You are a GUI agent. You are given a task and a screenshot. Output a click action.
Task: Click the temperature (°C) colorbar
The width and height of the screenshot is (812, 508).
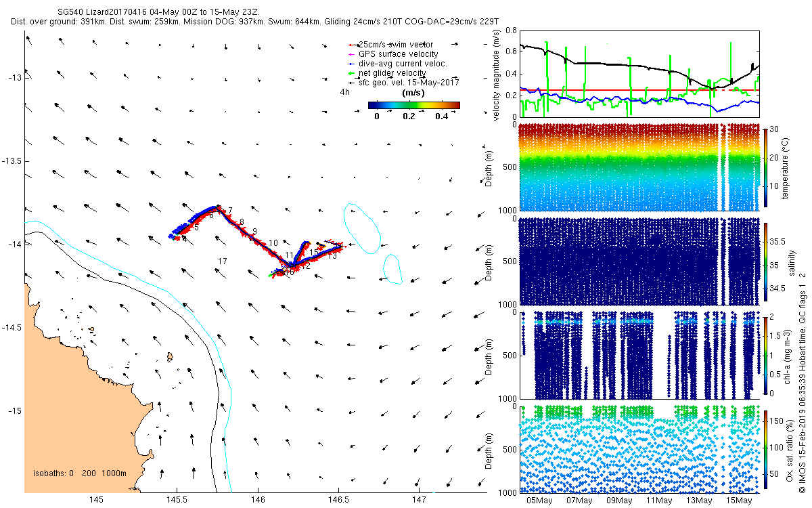pos(765,167)
